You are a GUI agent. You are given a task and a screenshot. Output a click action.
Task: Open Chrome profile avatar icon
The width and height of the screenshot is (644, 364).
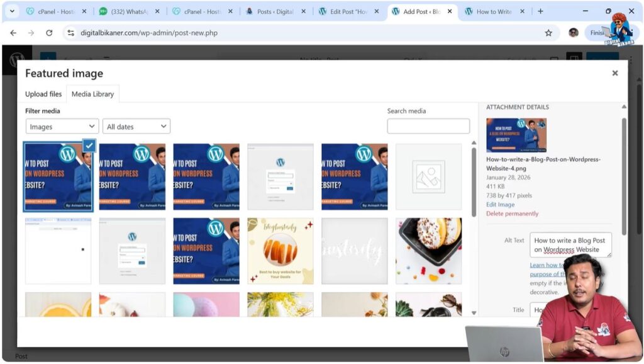573,33
